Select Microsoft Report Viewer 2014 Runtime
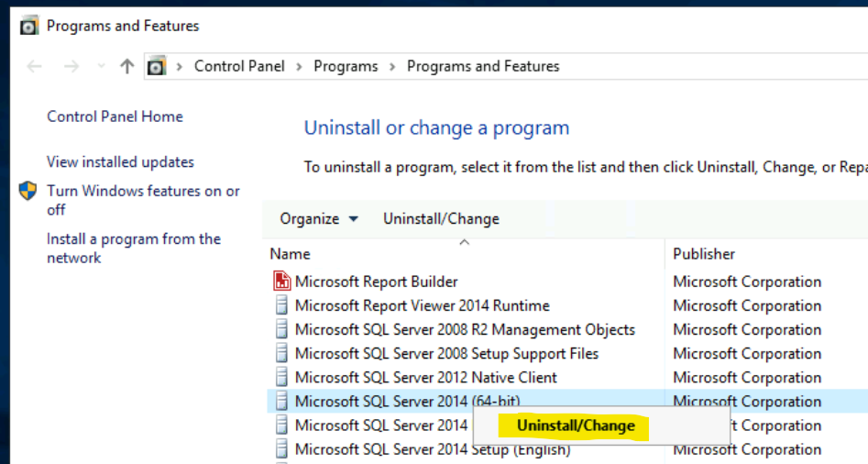868x464 pixels. (423, 305)
